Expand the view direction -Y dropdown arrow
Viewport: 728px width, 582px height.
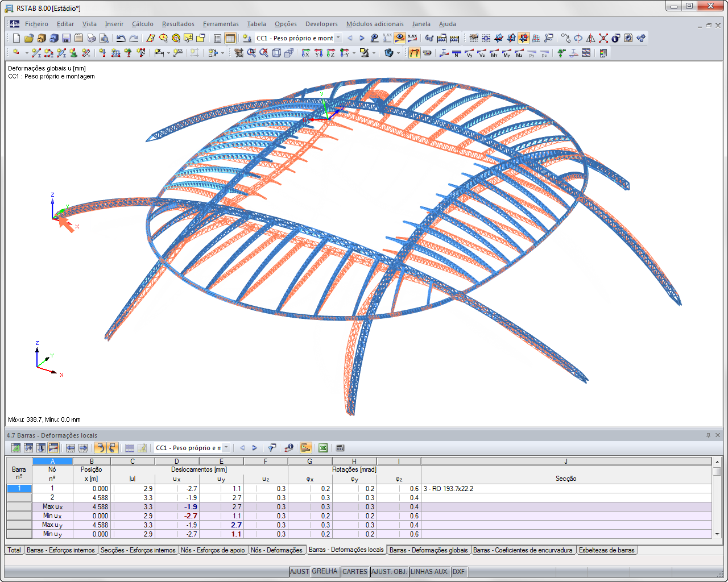[354, 53]
